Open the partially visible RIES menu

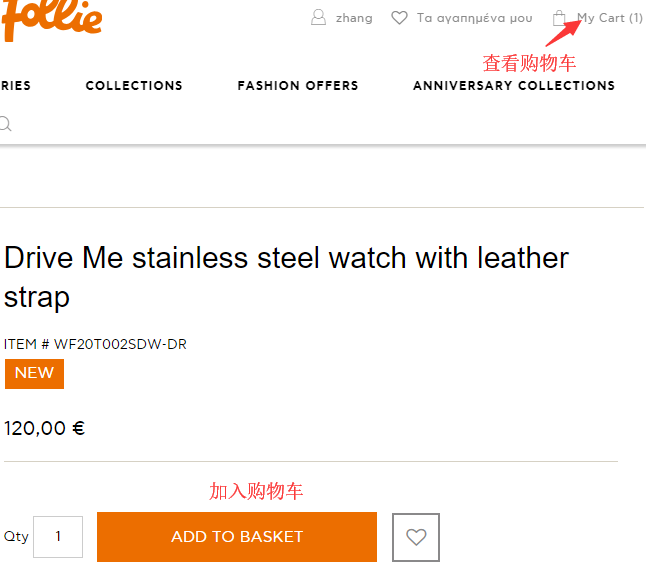pos(15,85)
